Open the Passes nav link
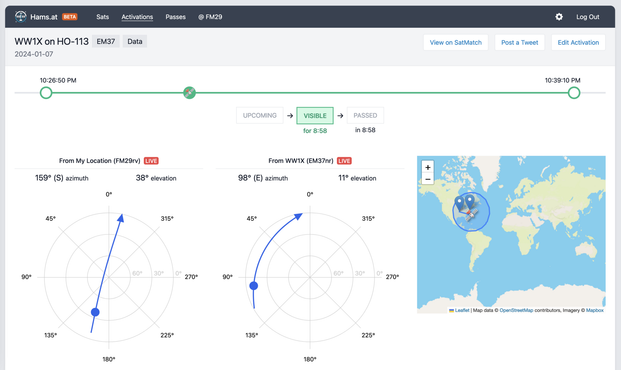621x370 pixels. pyautogui.click(x=175, y=17)
